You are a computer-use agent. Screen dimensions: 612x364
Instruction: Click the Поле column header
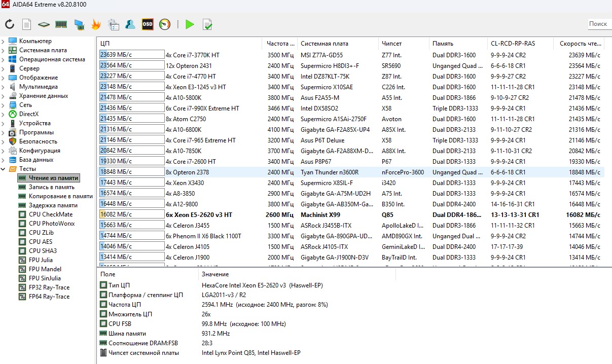tap(147, 274)
